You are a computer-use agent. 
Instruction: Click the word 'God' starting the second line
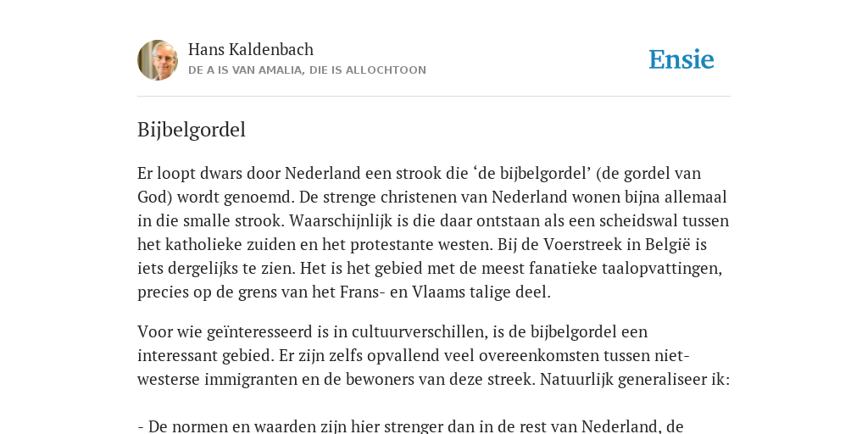pos(150,197)
